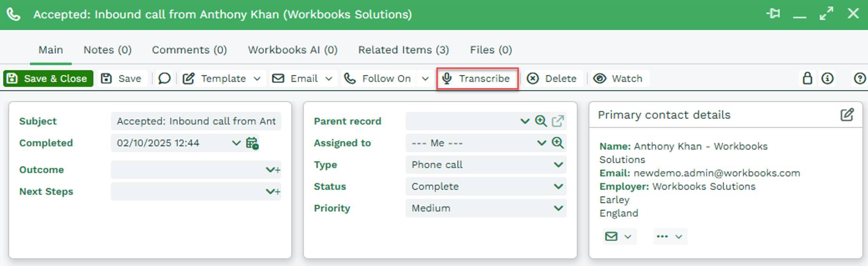
Task: Open the record info icon
Action: [x=827, y=78]
